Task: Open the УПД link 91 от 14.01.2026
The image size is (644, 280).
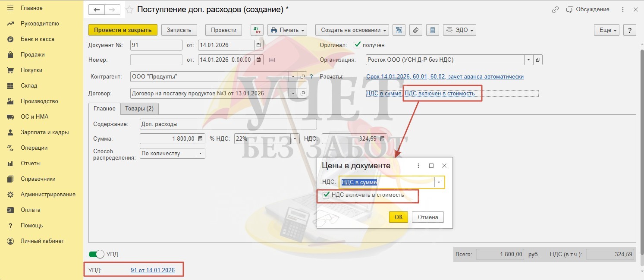Action: click(x=153, y=270)
